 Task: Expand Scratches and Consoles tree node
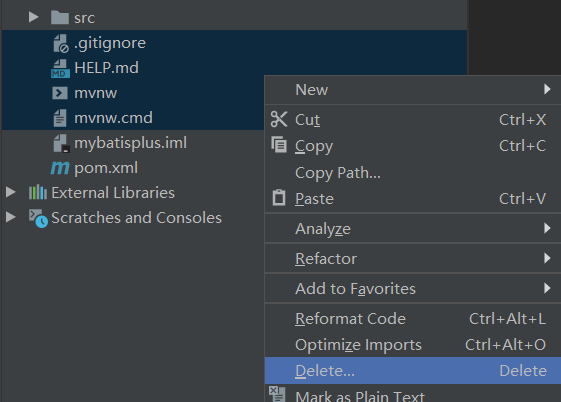pos(11,217)
